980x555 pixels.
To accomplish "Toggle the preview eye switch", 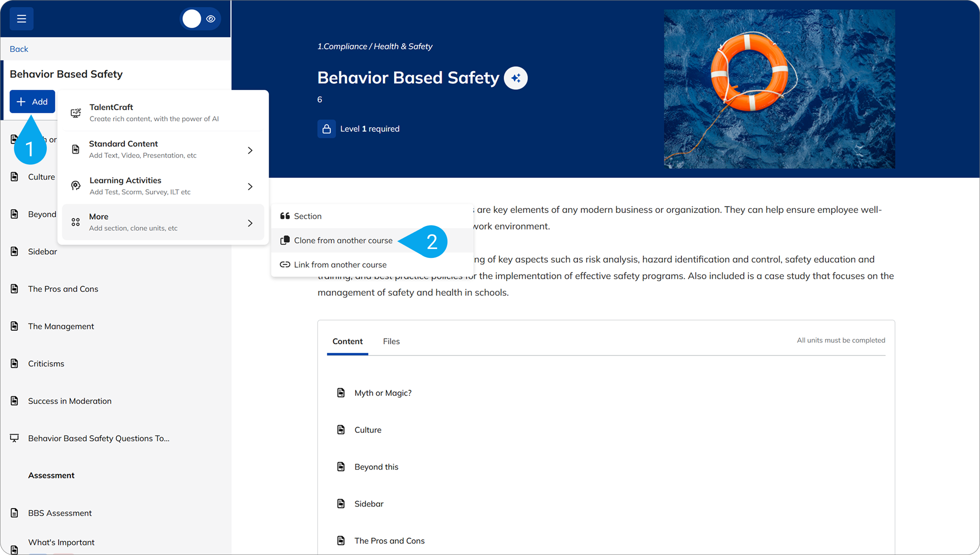I will tap(201, 19).
